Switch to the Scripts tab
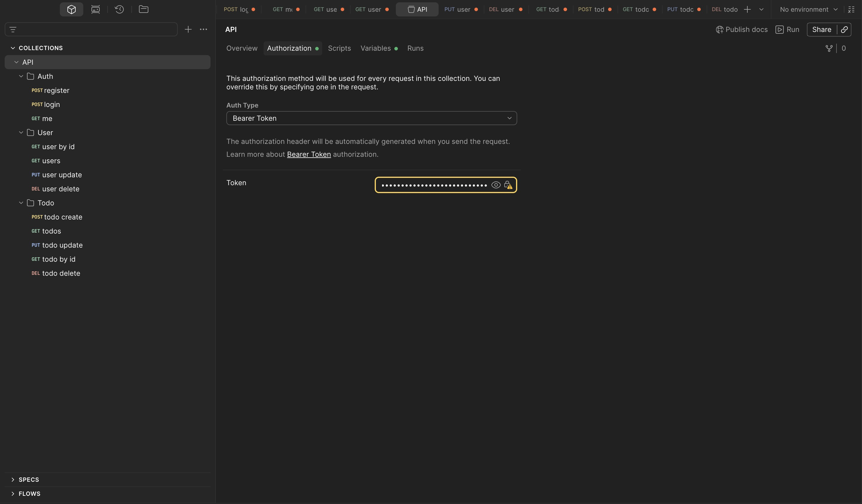 339,49
